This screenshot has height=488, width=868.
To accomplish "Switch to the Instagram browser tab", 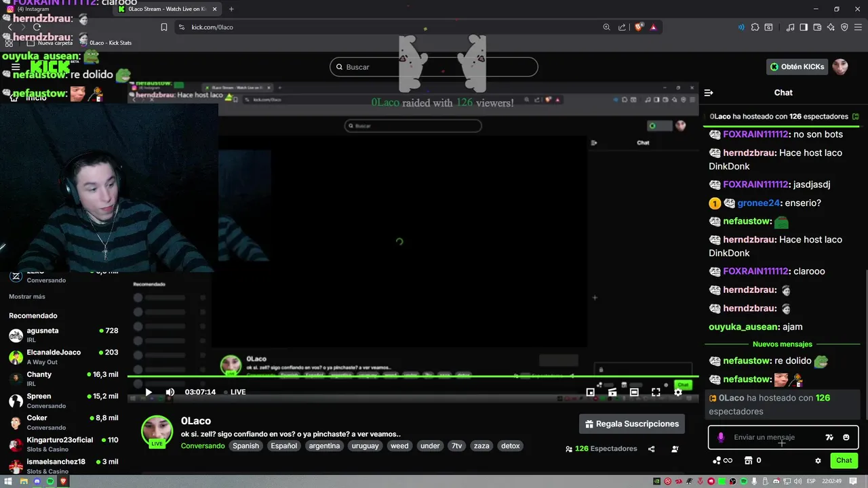I will point(58,9).
